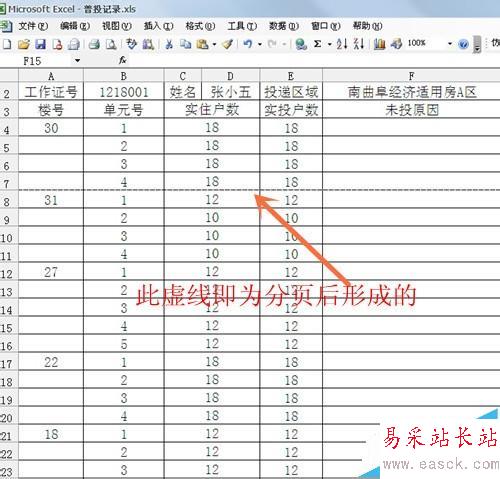Screen dimensions: 500x479
Task: Select column B header
Action: pos(124,76)
